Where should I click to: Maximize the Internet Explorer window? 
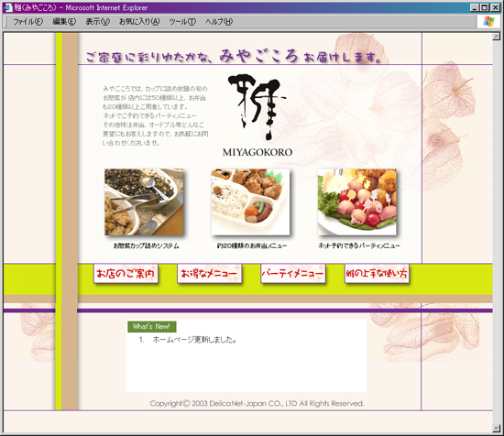click(485, 7)
